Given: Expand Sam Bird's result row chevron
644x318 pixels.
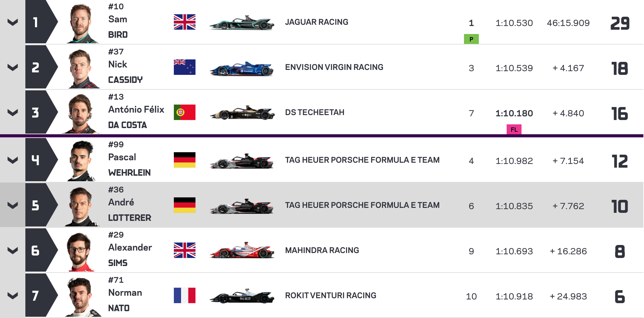Looking at the screenshot, I should click(x=13, y=22).
